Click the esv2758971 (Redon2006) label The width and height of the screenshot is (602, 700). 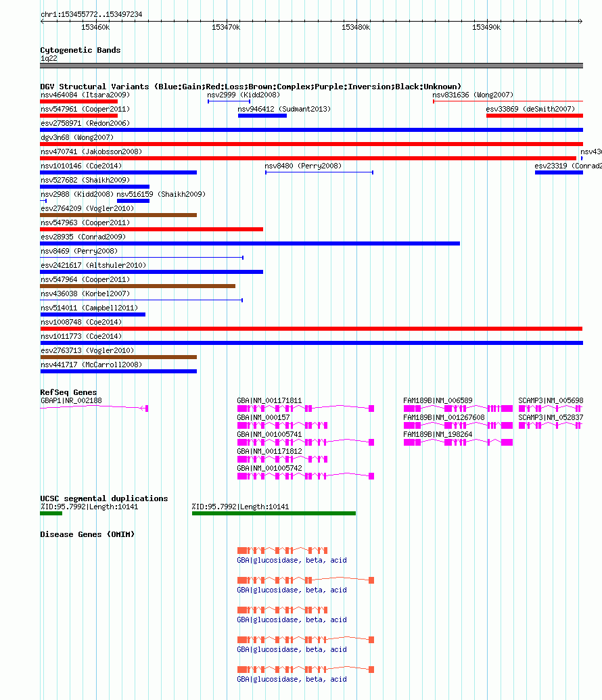point(85,123)
